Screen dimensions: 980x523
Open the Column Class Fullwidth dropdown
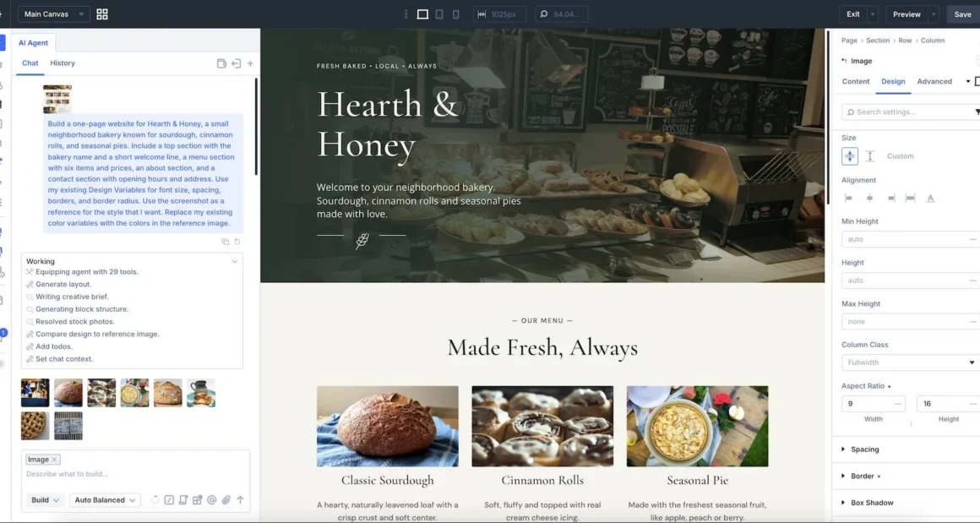click(910, 362)
